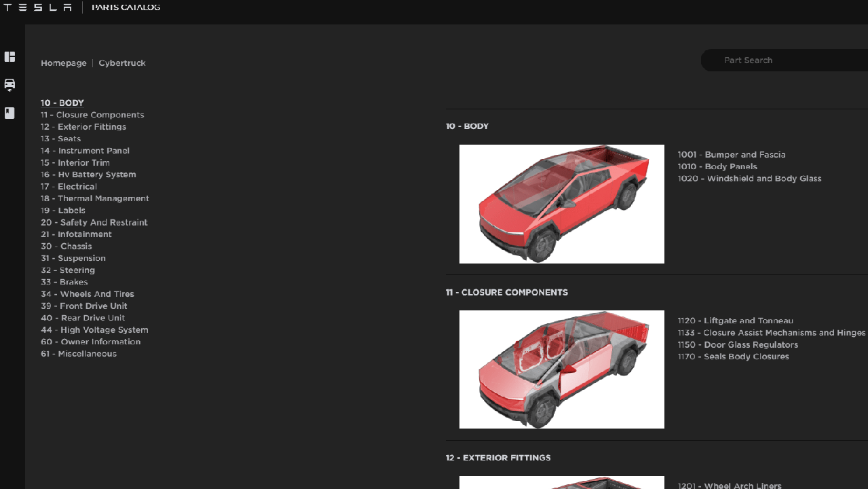
Task: Open 1020 - Windshield and Body Glass
Action: coord(749,179)
